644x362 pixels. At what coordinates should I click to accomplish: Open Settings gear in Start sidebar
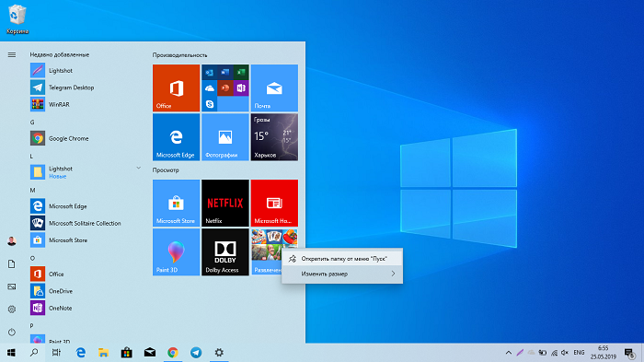pos(12,309)
